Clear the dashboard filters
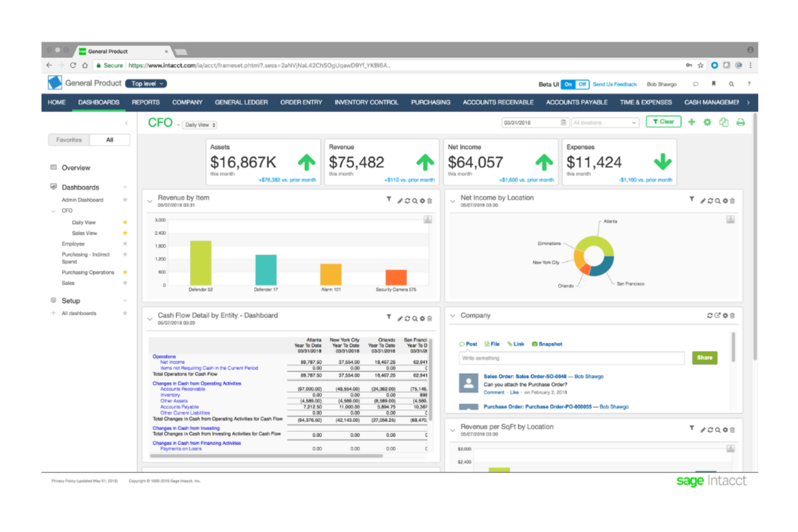This screenshot has height=532, width=798. (663, 121)
